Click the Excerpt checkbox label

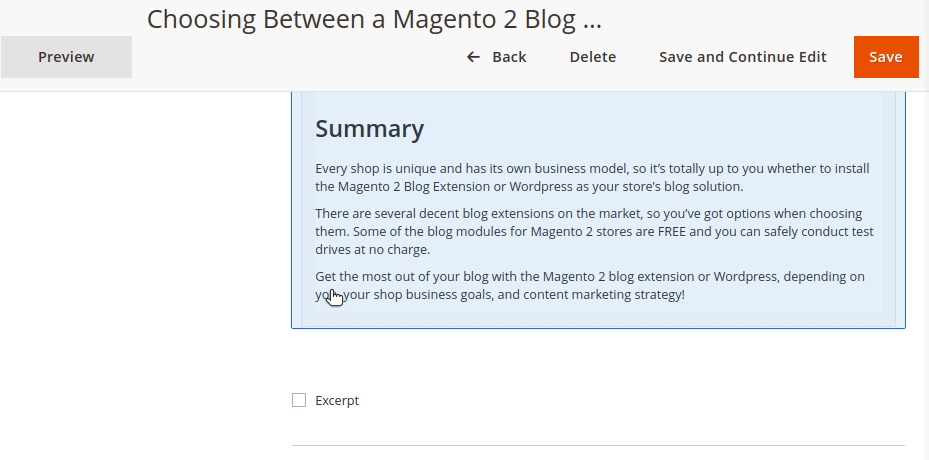point(337,400)
